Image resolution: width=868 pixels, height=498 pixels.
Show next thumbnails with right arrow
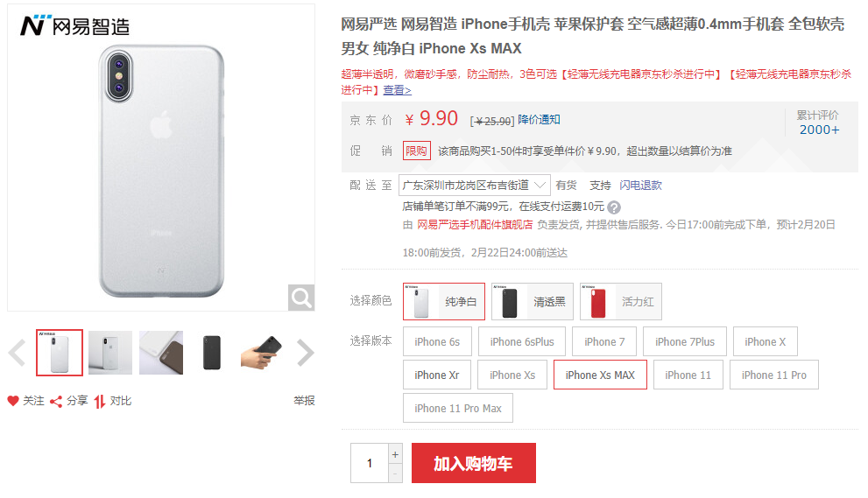305,353
